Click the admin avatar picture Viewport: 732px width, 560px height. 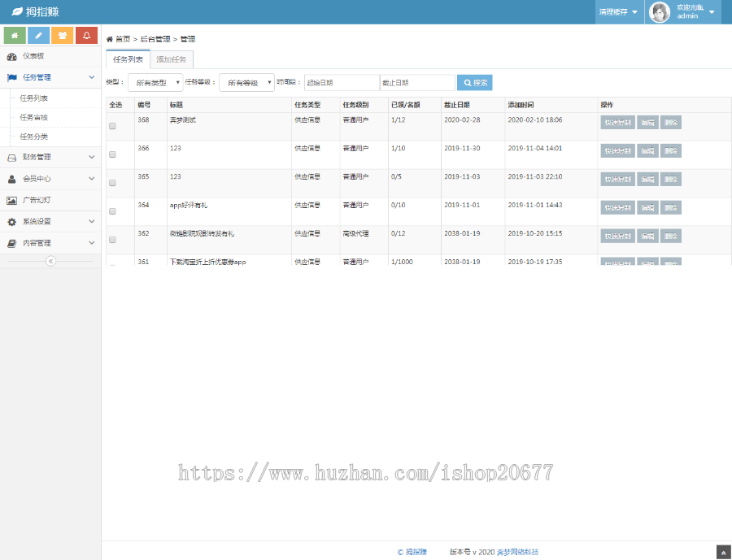point(660,12)
